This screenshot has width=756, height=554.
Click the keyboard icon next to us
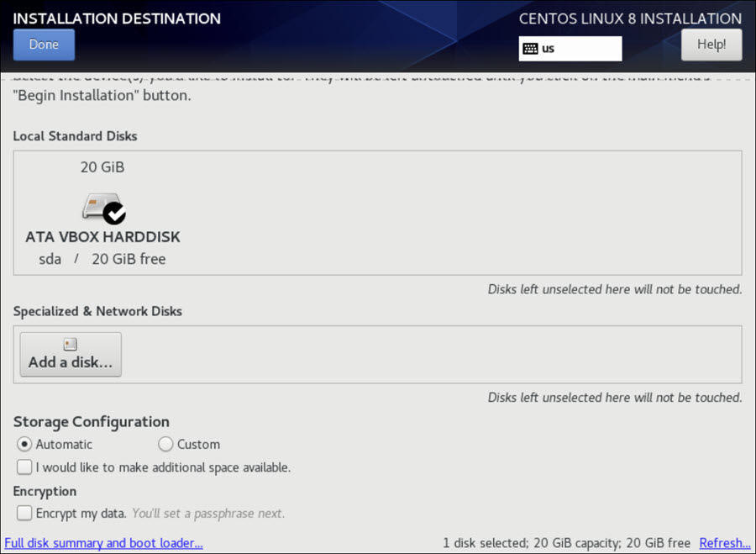coord(529,48)
